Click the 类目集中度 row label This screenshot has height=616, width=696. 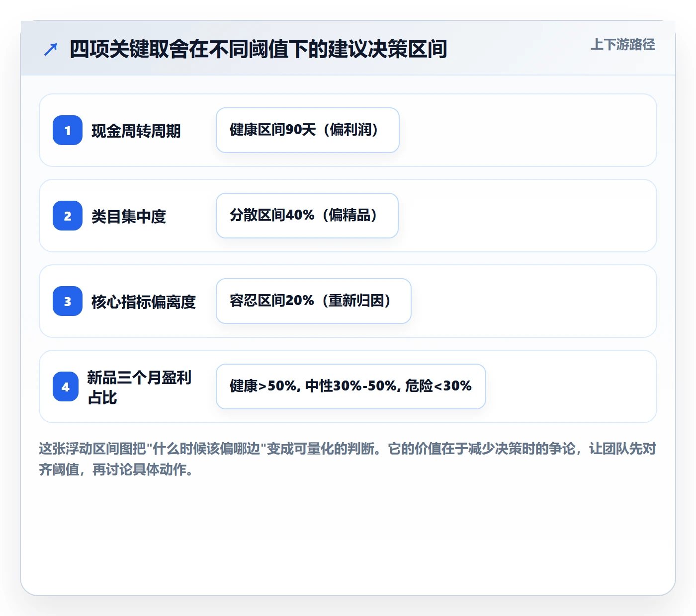click(x=129, y=217)
